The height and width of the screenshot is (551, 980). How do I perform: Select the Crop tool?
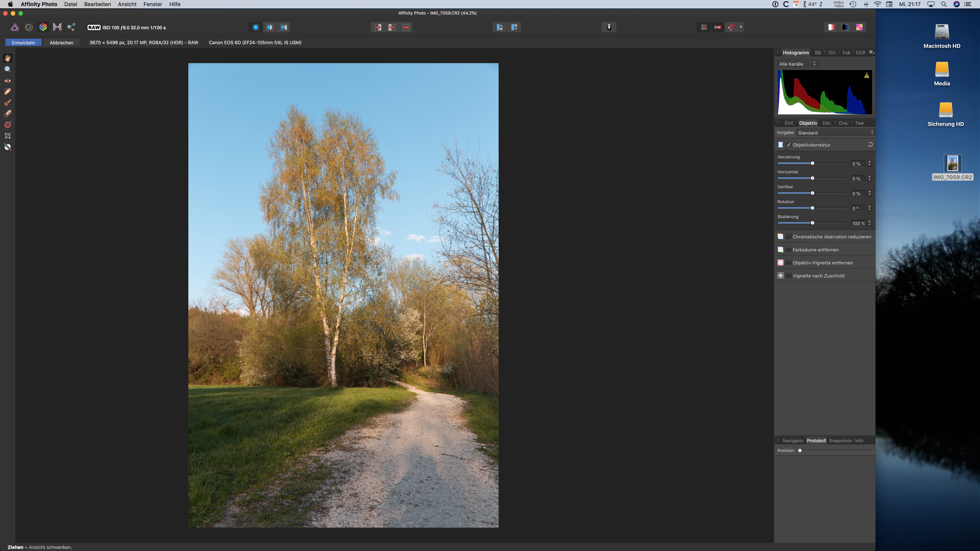tap(8, 136)
